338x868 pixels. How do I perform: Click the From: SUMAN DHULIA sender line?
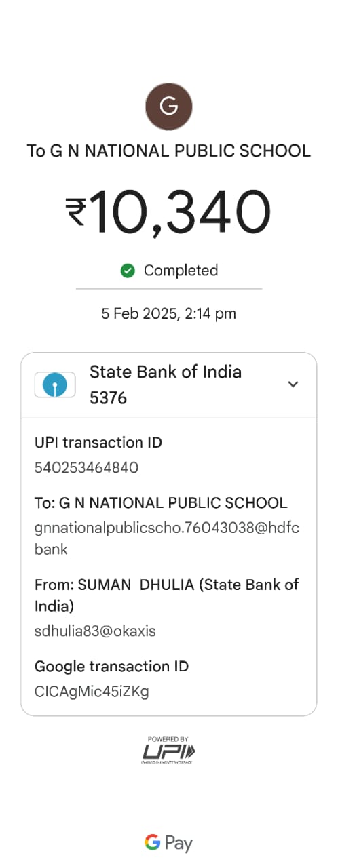[x=167, y=595]
